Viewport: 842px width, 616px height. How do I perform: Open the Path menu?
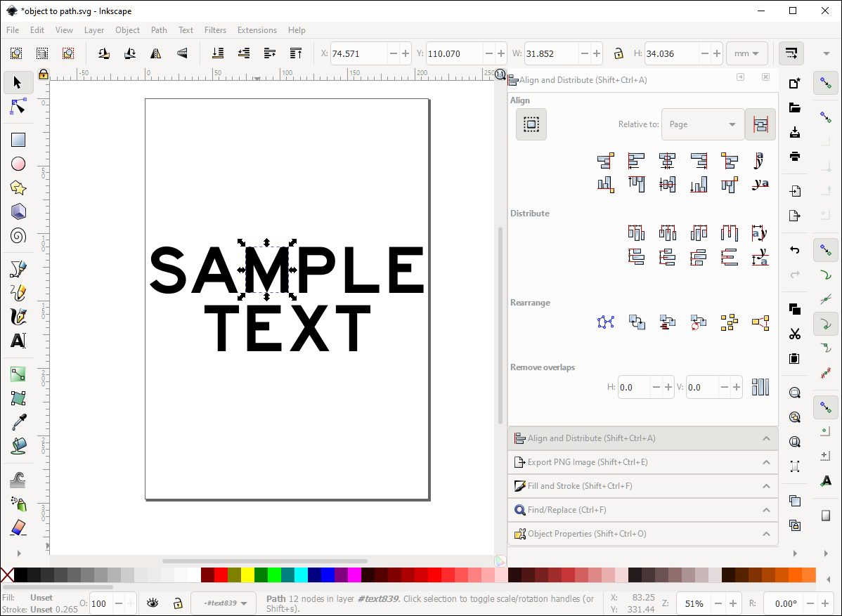point(159,30)
